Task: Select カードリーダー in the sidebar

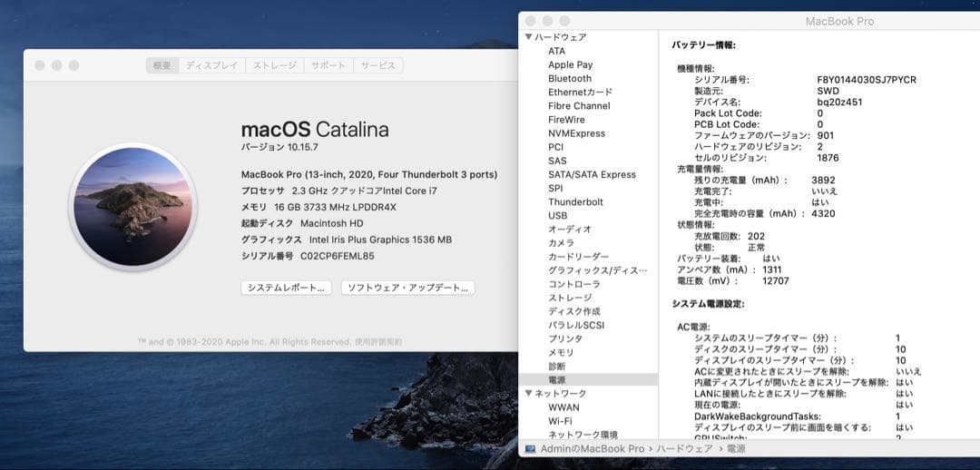Action: click(578, 256)
